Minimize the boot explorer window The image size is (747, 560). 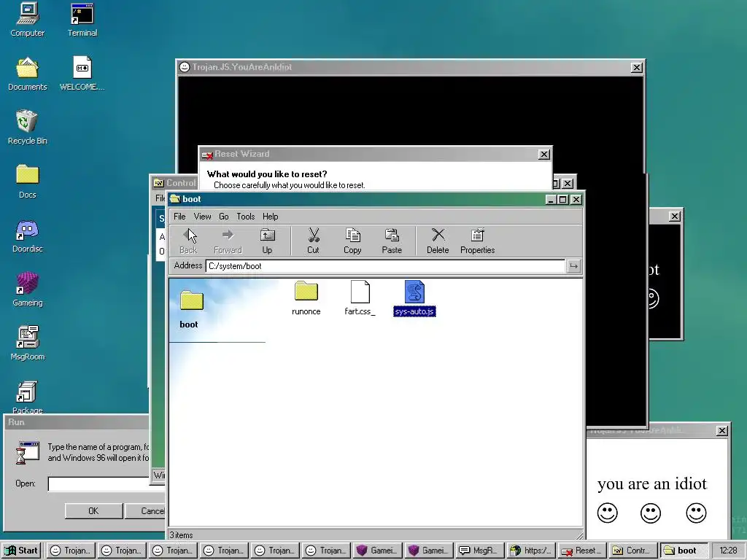(551, 200)
